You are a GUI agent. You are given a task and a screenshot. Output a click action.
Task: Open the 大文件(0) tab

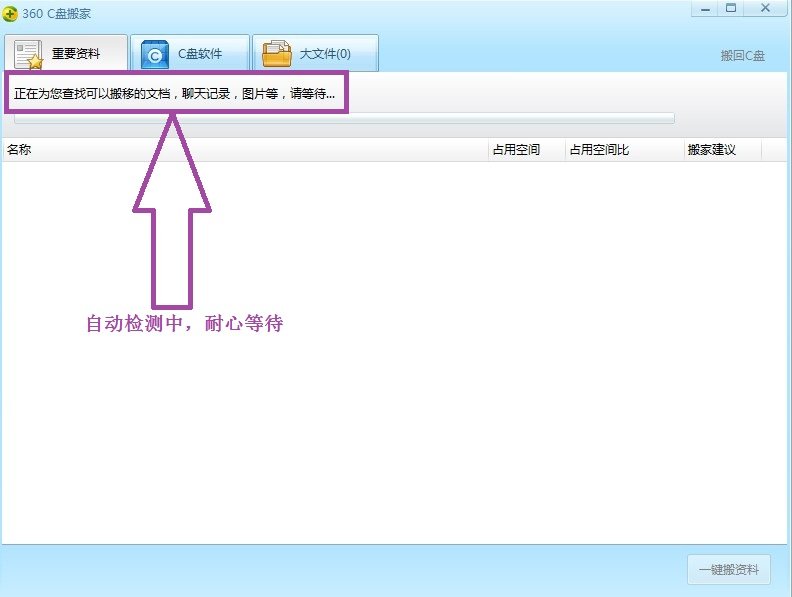[x=315, y=53]
